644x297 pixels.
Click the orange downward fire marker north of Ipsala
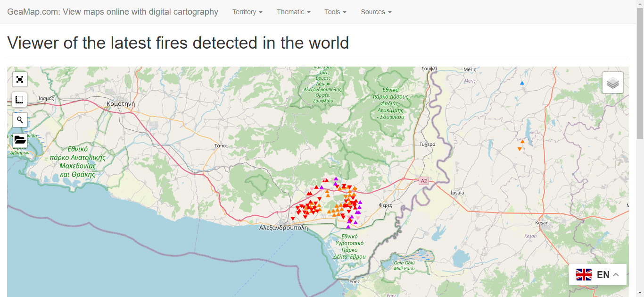pyautogui.click(x=520, y=149)
